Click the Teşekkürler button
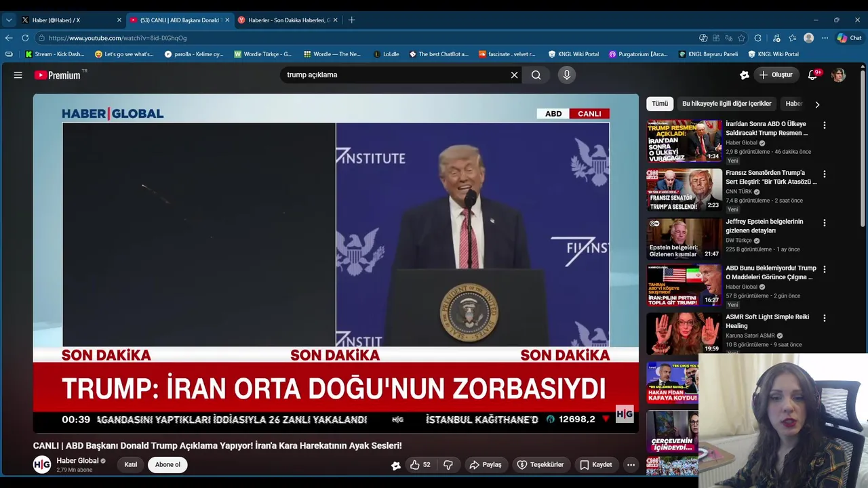The width and height of the screenshot is (868, 488). (540, 465)
